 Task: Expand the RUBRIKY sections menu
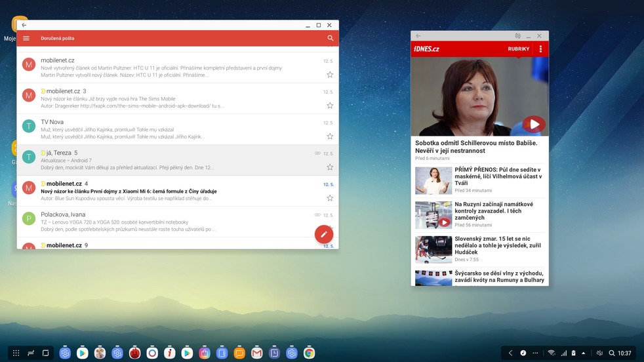518,49
